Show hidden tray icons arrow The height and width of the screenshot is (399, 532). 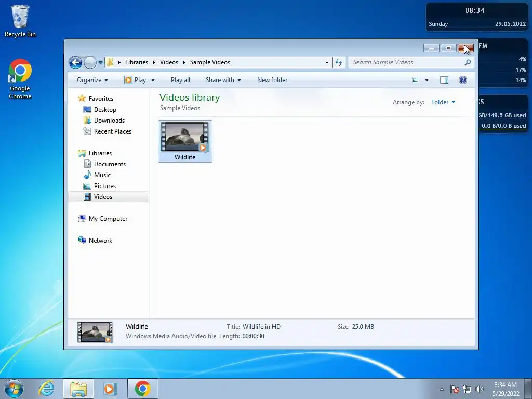pyautogui.click(x=442, y=389)
